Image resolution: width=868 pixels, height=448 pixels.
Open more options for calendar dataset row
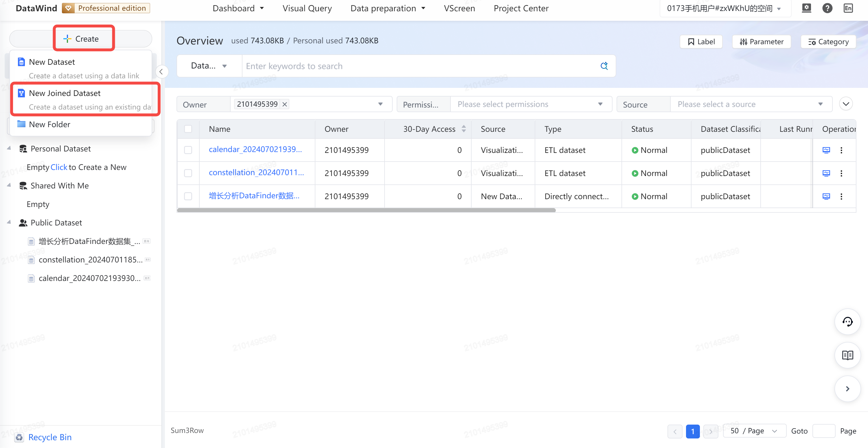(841, 150)
